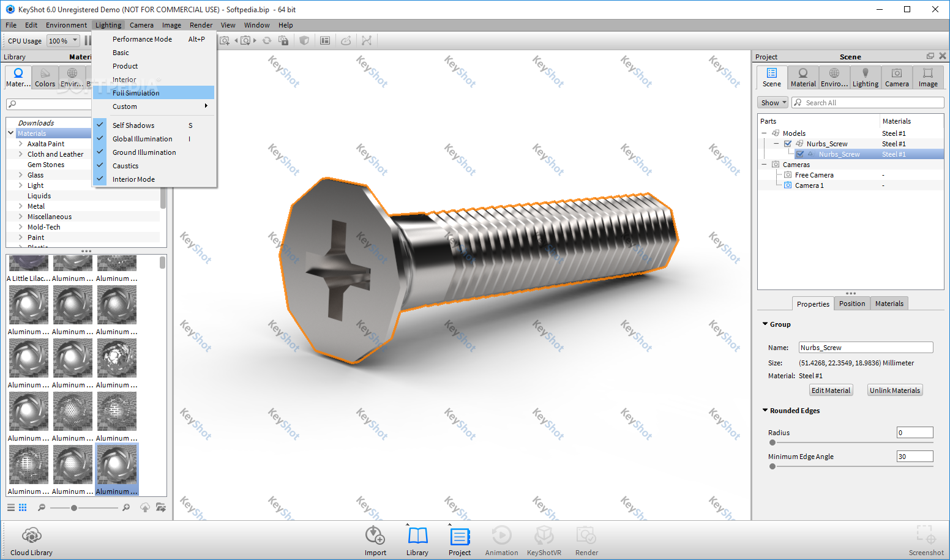
Task: Click the upload to cloud icon
Action: pos(145,507)
